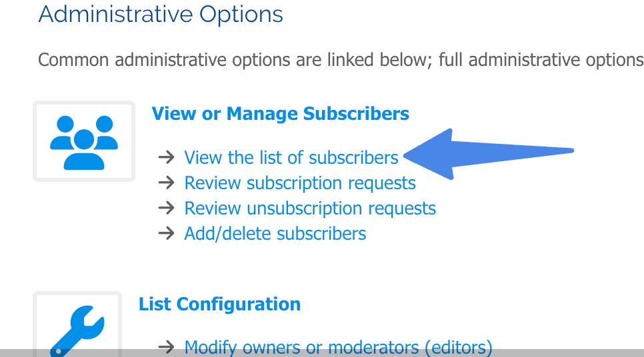Open Review subscription requests link

point(300,183)
